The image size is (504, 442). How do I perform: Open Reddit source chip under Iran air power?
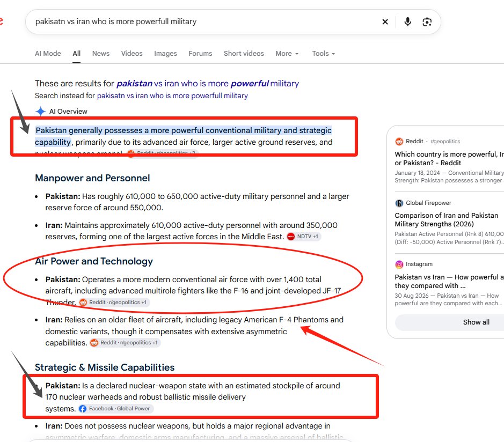125,343
